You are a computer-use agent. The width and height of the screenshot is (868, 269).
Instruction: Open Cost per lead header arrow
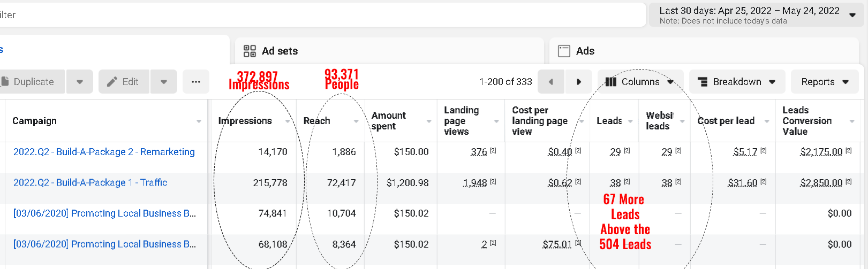point(767,121)
